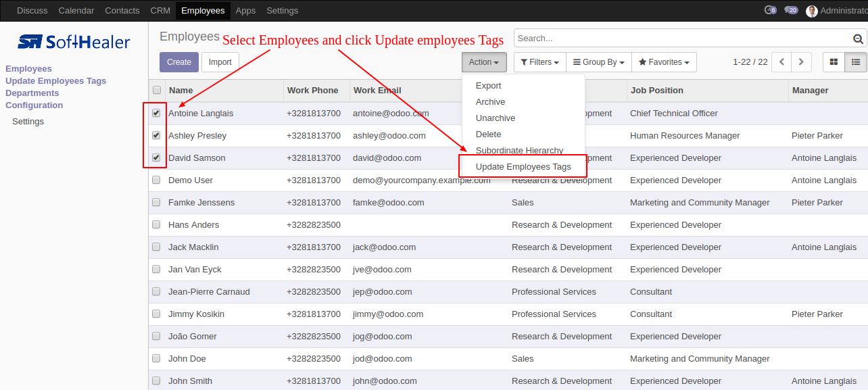Check the Jan Van Eyck checkbox
This screenshot has height=390, width=868.
[x=156, y=269]
